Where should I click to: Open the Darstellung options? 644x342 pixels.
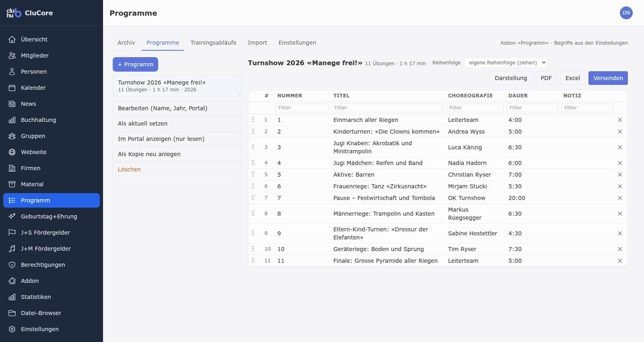[511, 78]
